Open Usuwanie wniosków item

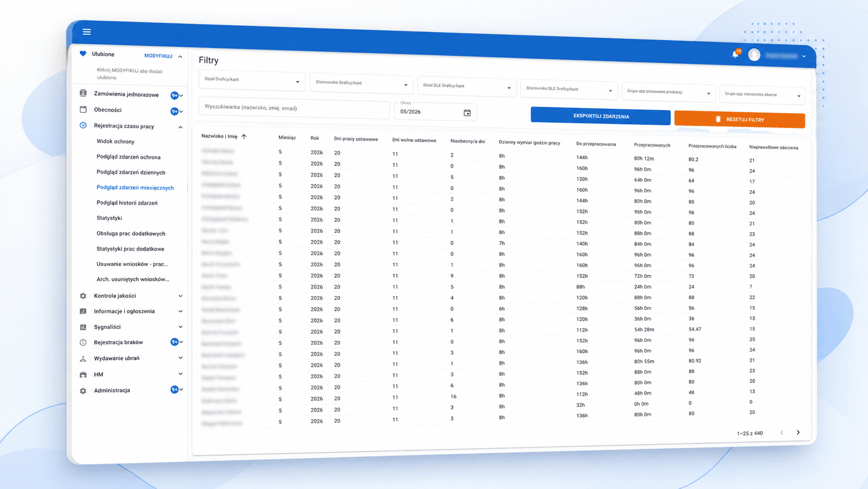pyautogui.click(x=132, y=264)
